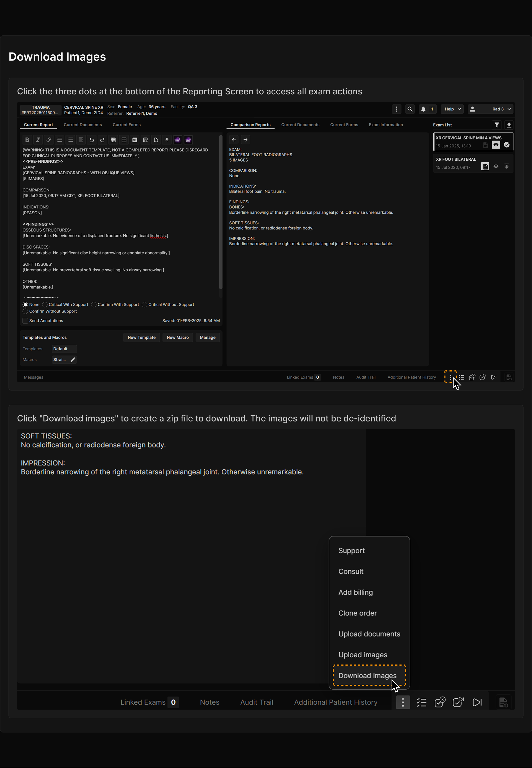Insert a bulleted list in report editor
Image resolution: width=532 pixels, height=768 pixels.
70,140
